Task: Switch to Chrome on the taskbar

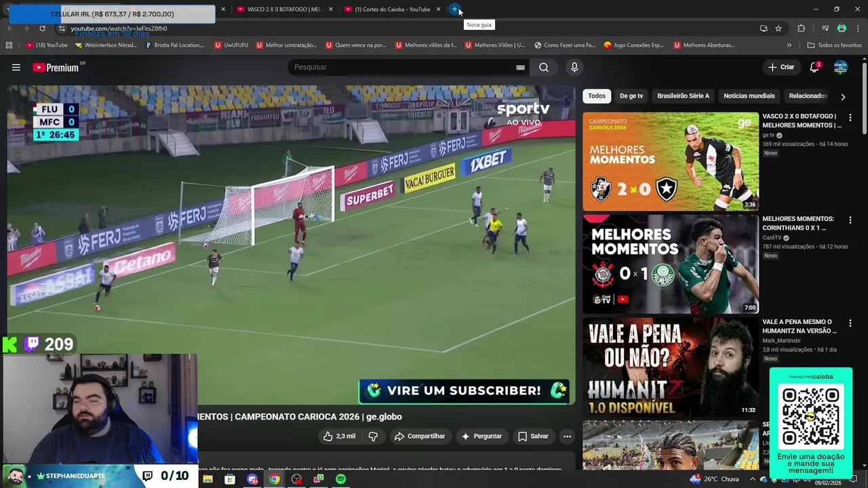Action: point(274,479)
